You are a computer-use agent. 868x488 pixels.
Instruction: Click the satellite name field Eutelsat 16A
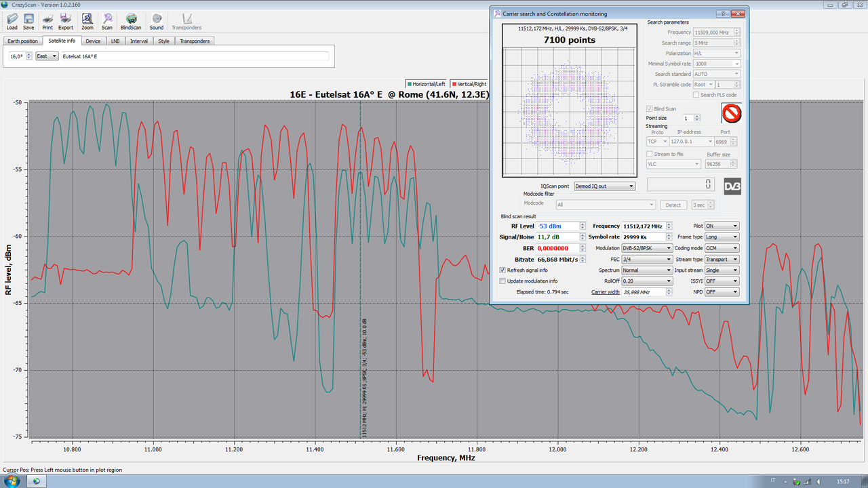(195, 56)
